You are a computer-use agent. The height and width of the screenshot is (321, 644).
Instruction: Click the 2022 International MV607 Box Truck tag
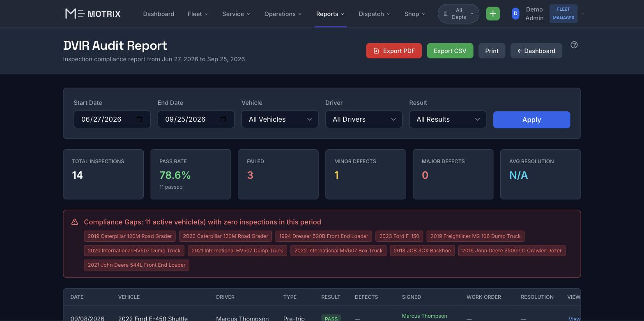tap(338, 250)
